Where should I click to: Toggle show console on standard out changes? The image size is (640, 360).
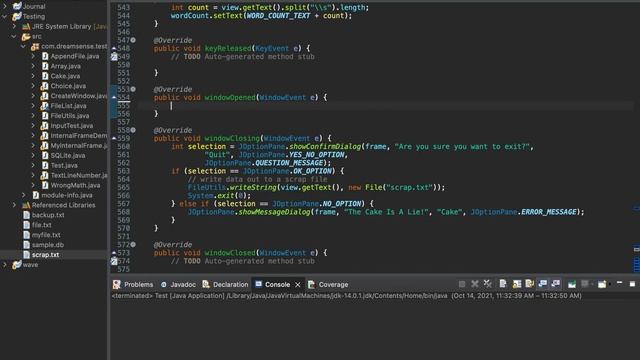(543, 284)
